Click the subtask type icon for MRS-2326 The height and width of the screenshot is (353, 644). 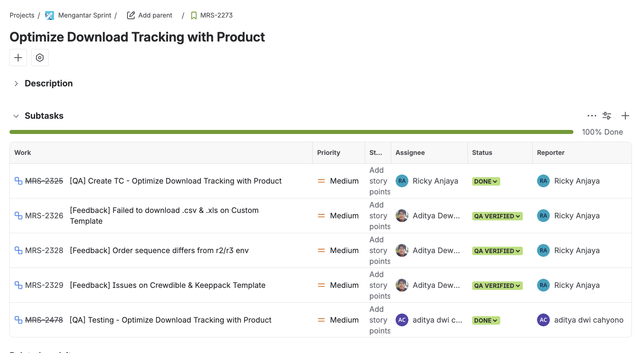(18, 215)
